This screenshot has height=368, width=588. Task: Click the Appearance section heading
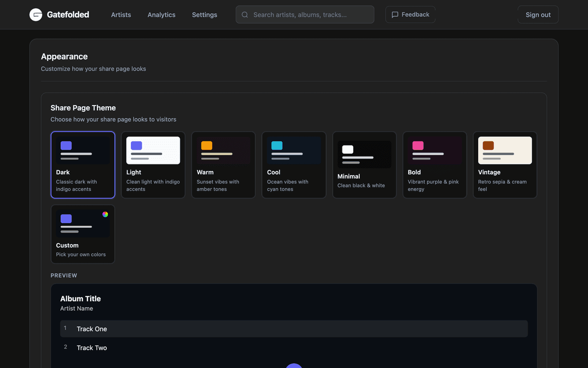[64, 56]
